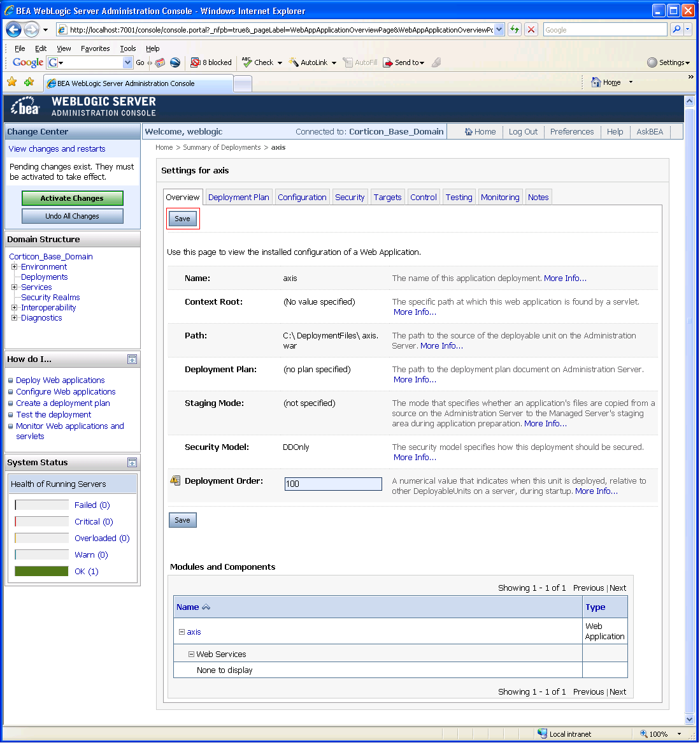Open the address bar URL dropdown

(499, 29)
